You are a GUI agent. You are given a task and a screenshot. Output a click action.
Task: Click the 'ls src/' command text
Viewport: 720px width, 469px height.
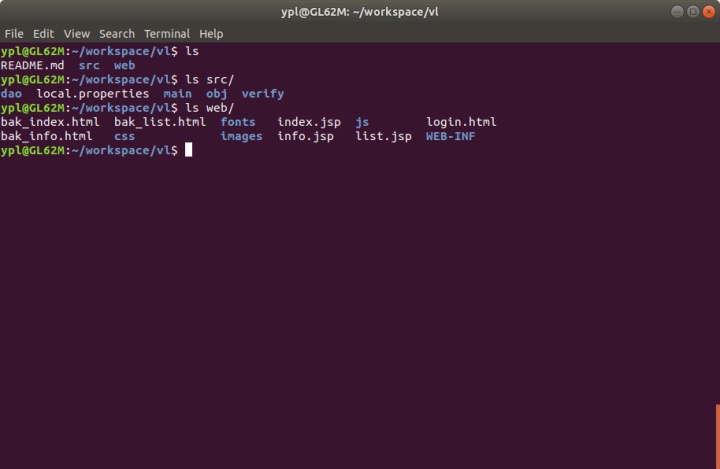(x=209, y=79)
